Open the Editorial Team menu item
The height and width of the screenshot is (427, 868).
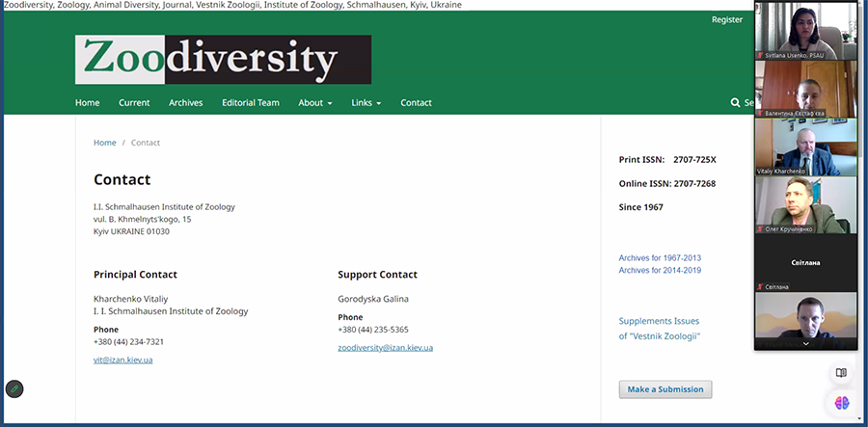pos(250,103)
